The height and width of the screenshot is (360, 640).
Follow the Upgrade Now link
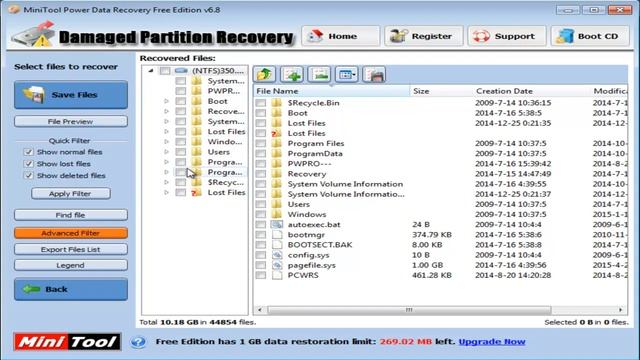point(492,342)
